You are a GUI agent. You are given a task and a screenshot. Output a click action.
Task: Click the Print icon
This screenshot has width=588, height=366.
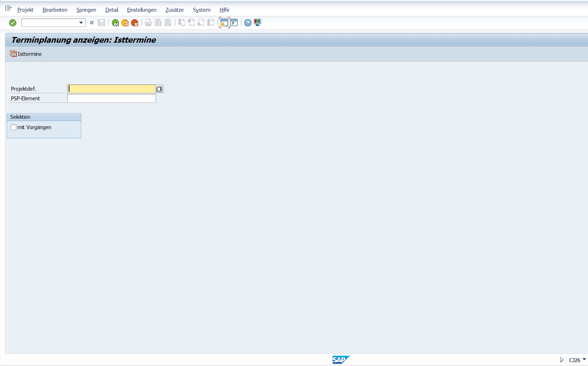[x=149, y=23]
